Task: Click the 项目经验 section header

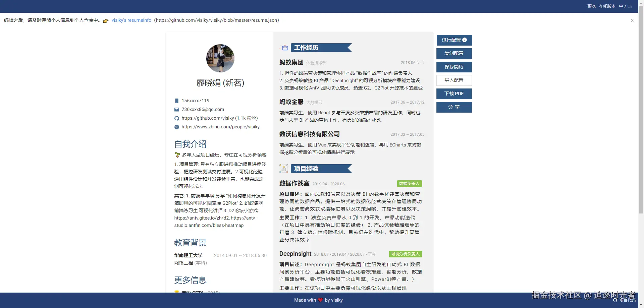Action: coord(321,169)
